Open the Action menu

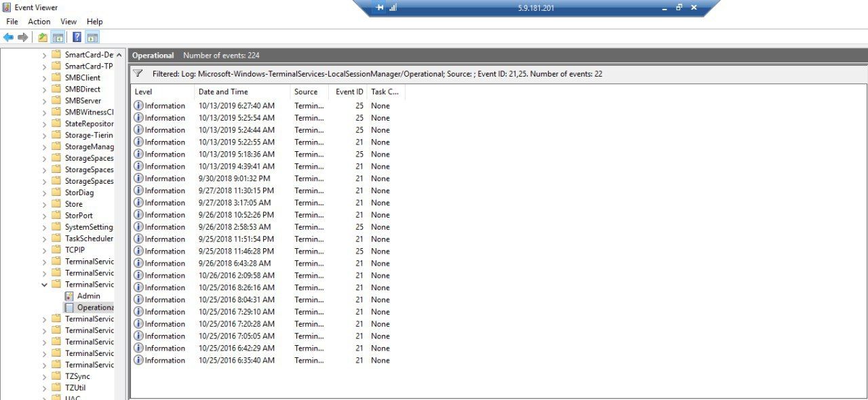(39, 22)
